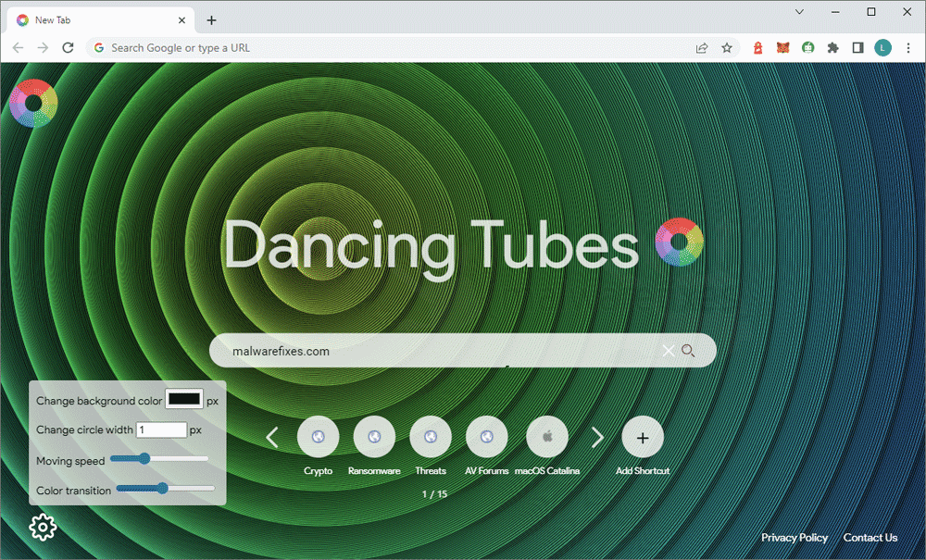Screen dimensions: 926x560
Task: Click the share page icon in the address bar
Action: (x=702, y=48)
